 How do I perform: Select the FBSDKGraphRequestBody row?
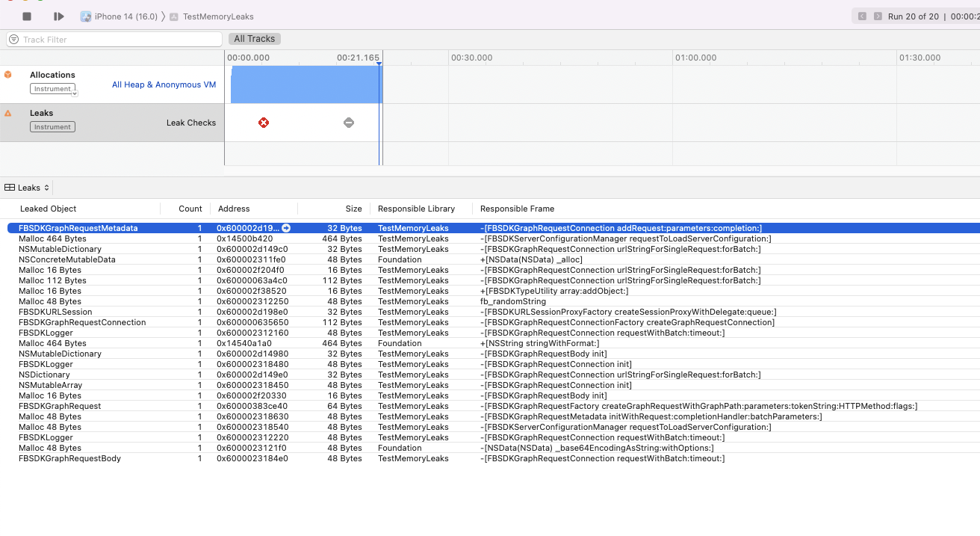click(x=493, y=458)
